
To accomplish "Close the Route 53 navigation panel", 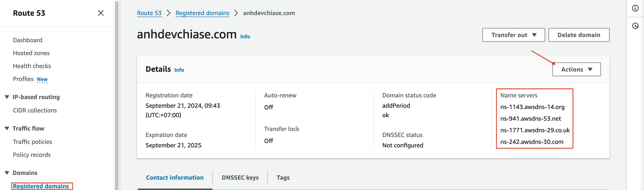I will point(101,13).
